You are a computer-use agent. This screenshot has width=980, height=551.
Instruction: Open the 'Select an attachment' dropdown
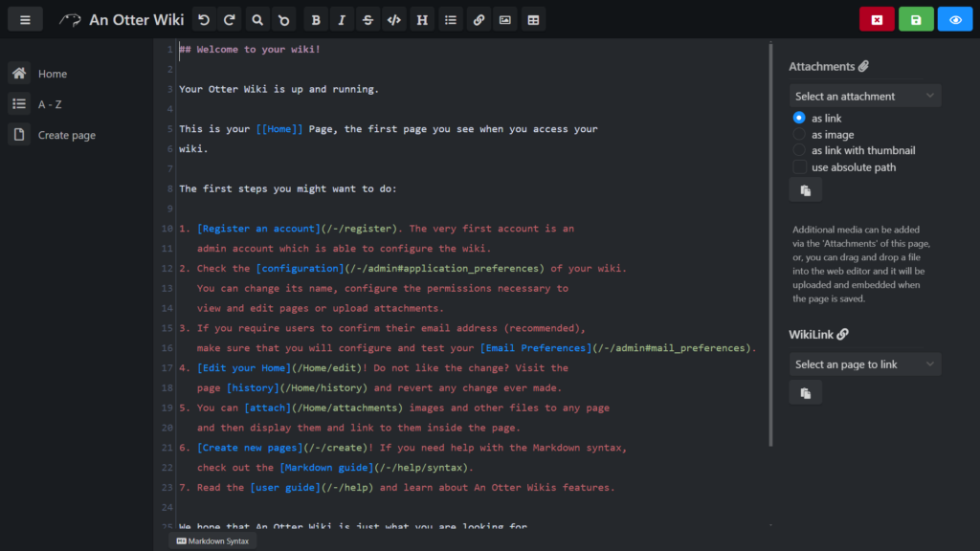coord(865,97)
